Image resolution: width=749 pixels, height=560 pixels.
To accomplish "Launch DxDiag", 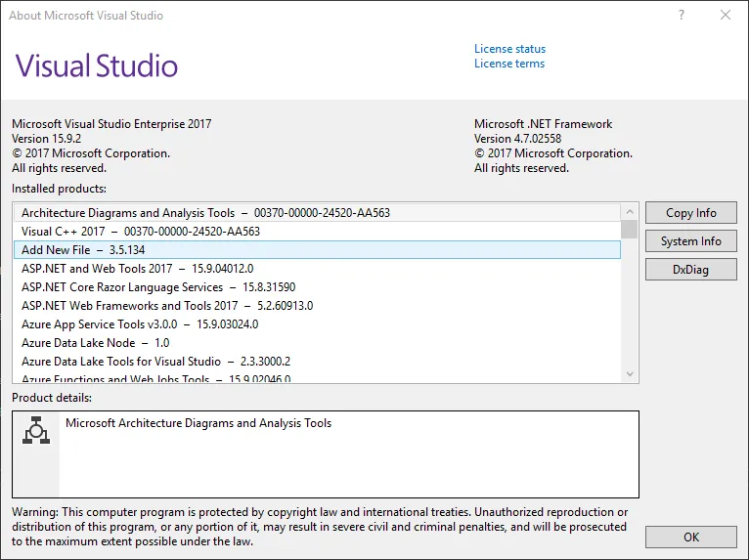I will pos(690,270).
